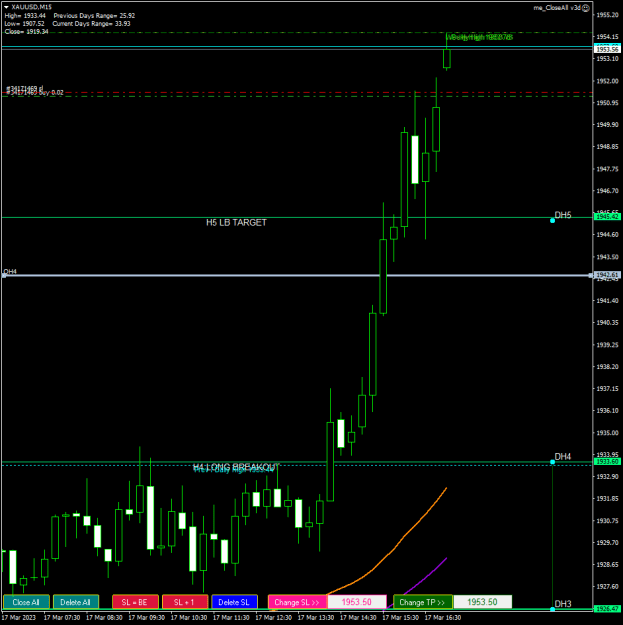Click the white 1953.56 current price tag
The image size is (623, 625).
pyautogui.click(x=607, y=49)
